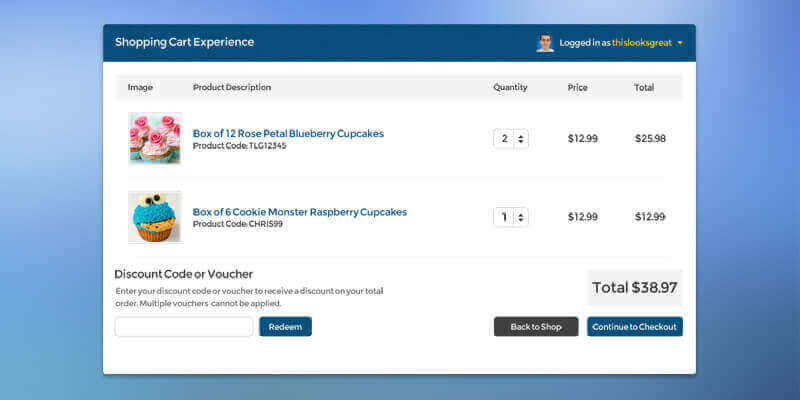Click the Quantity column header
800x400 pixels.
tap(510, 87)
